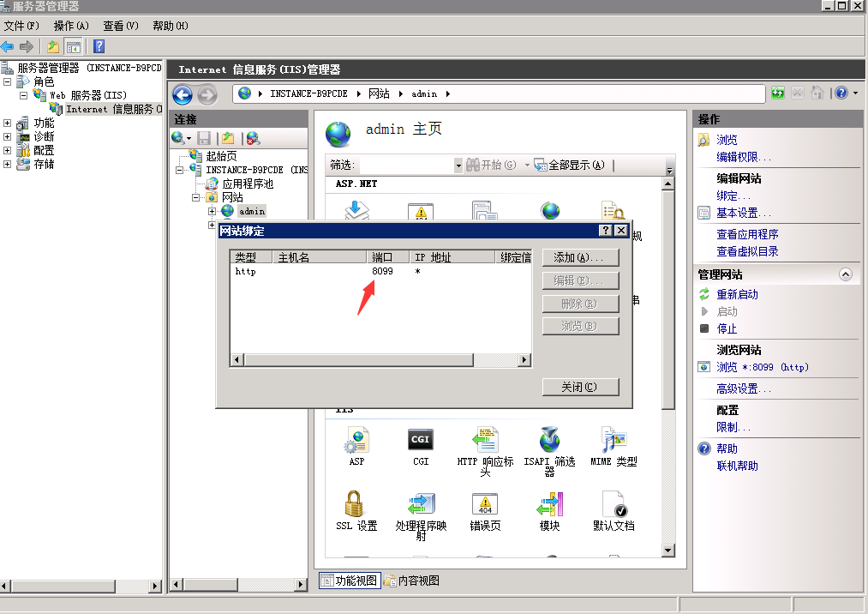Viewport: 868px width, 614px height.
Task: Select 应用程序池 in the Connections tree
Action: pyautogui.click(x=248, y=184)
